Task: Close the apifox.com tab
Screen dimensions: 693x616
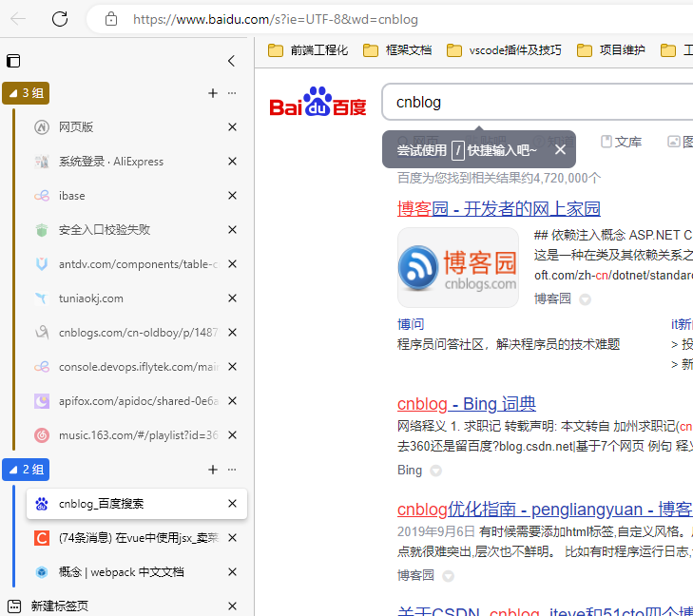Action: pos(232,401)
